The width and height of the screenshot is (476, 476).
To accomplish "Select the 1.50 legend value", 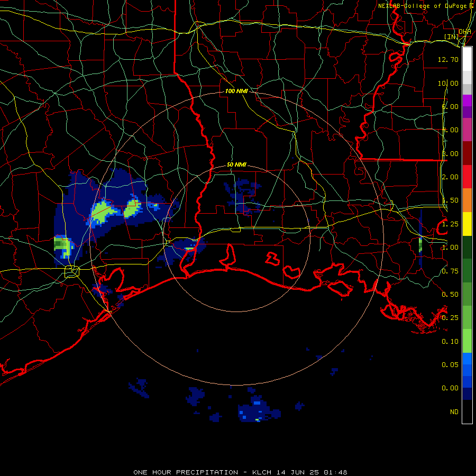I will [x=450, y=200].
